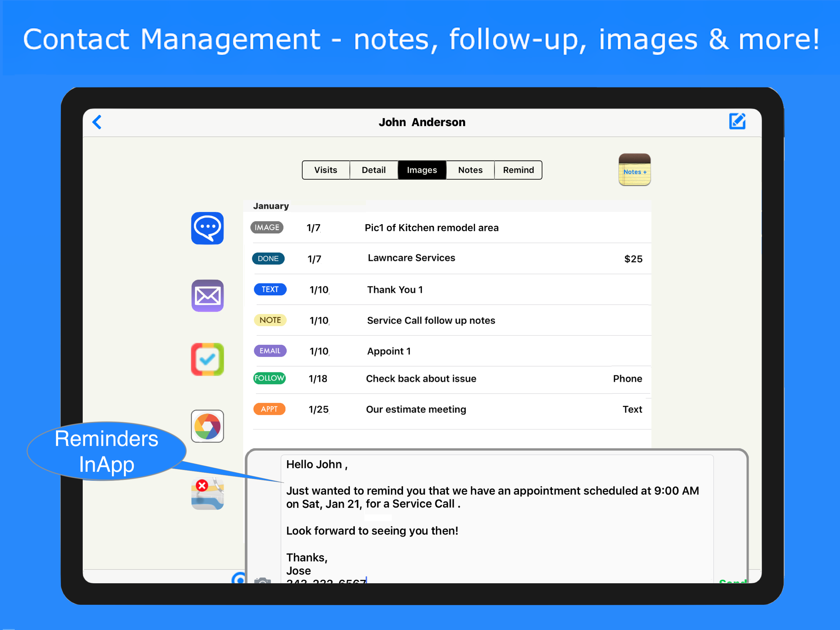Screen dimensions: 840x630
Task: Select the TEXT tag on Thank You 1
Action: 270,289
